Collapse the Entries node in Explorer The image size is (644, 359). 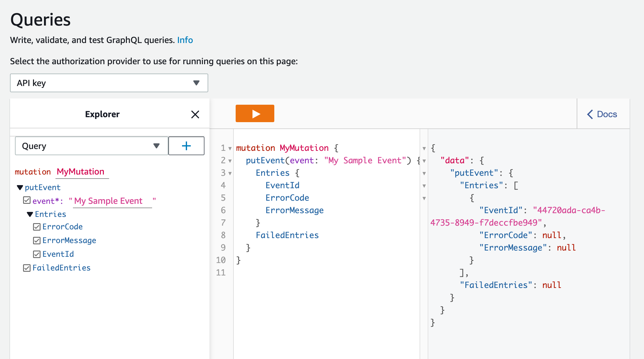point(30,214)
